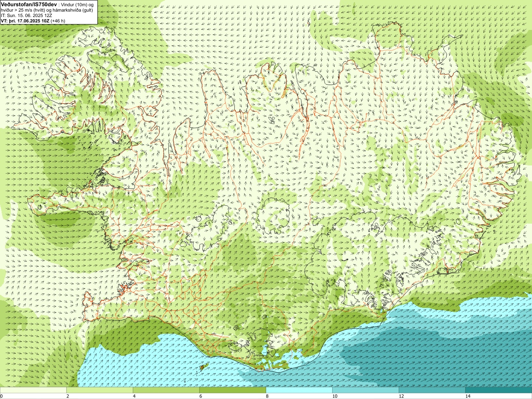Screen dimensions: 532x399
Task: Click the scale label "4"
Action: click(134, 396)
